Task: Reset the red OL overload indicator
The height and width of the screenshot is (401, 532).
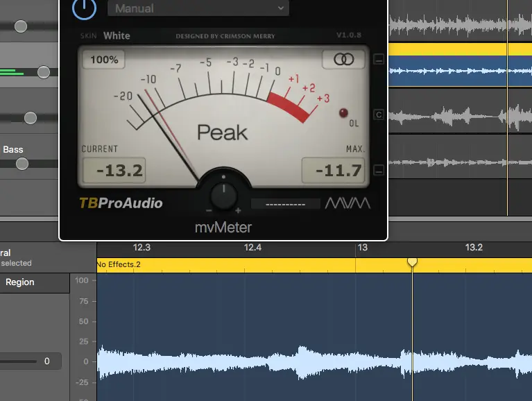Action: (x=343, y=113)
